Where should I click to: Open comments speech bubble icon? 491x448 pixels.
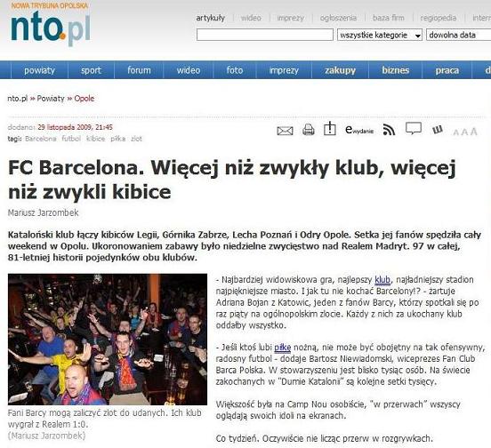(414, 129)
